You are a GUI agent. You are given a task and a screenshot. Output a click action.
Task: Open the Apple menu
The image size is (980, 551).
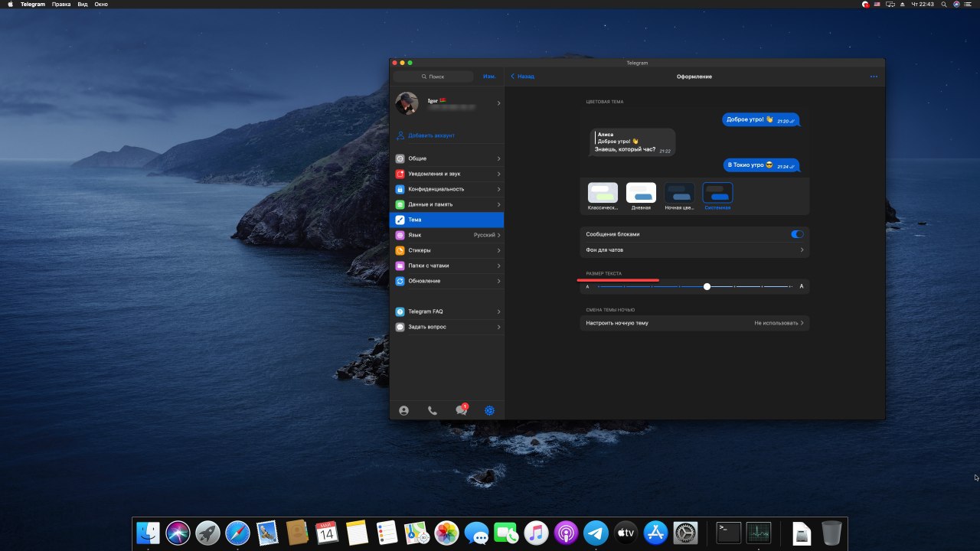[x=11, y=5]
